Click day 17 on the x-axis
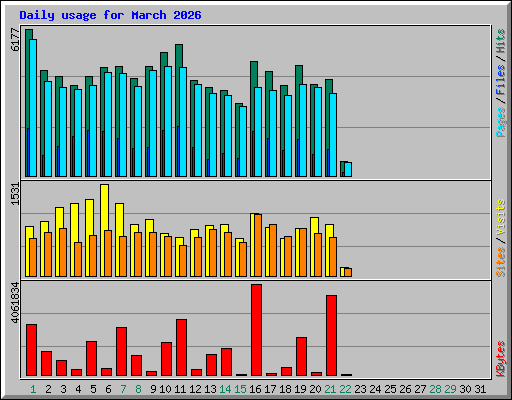 (270, 389)
